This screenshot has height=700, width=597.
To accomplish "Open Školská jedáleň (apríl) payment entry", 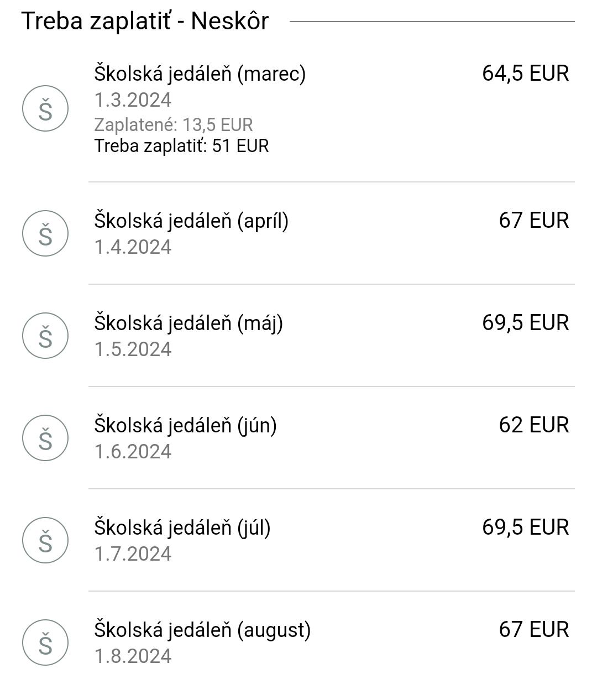I will (191, 221).
